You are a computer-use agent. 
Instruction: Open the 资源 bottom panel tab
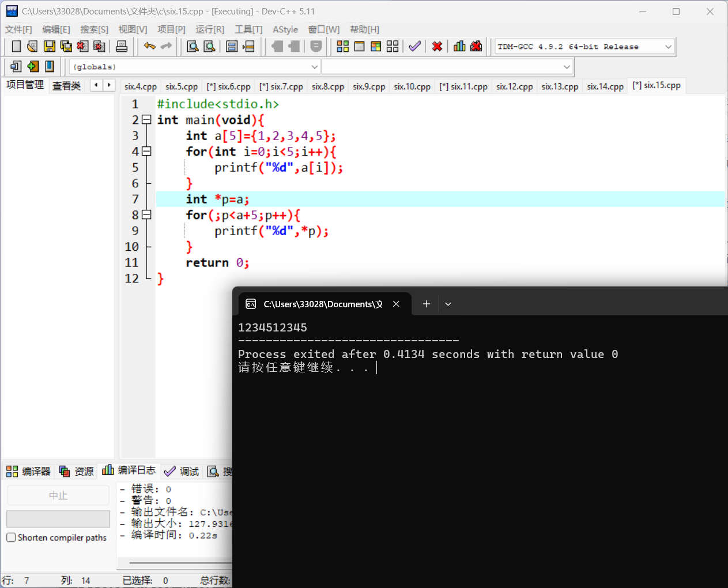click(76, 471)
